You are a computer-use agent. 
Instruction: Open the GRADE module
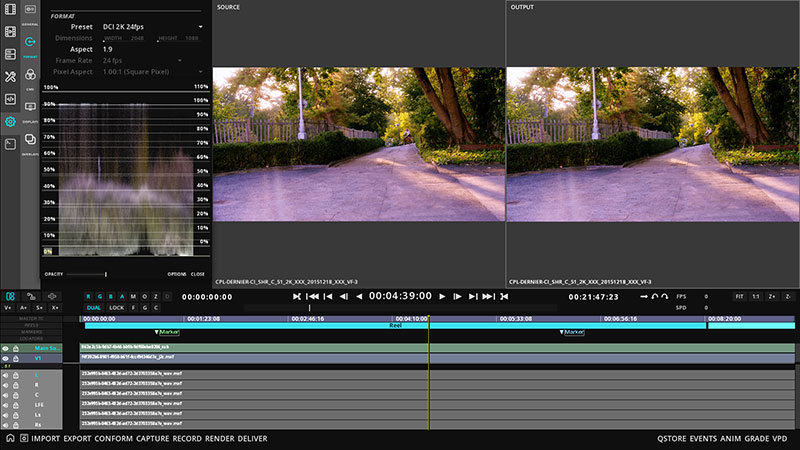(757, 438)
